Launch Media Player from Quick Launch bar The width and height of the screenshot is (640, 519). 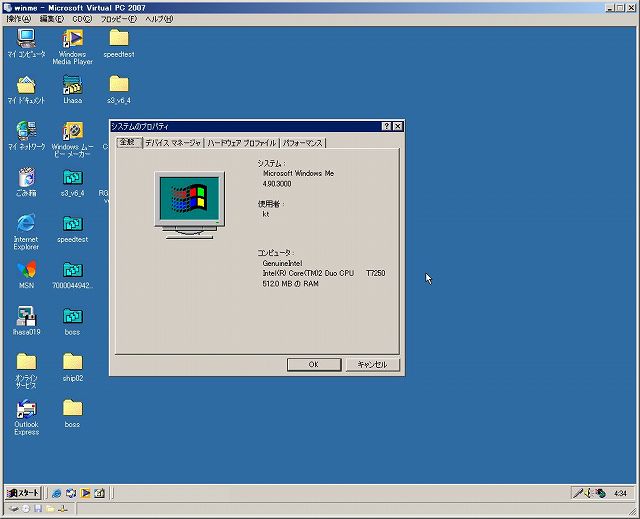[x=85, y=493]
